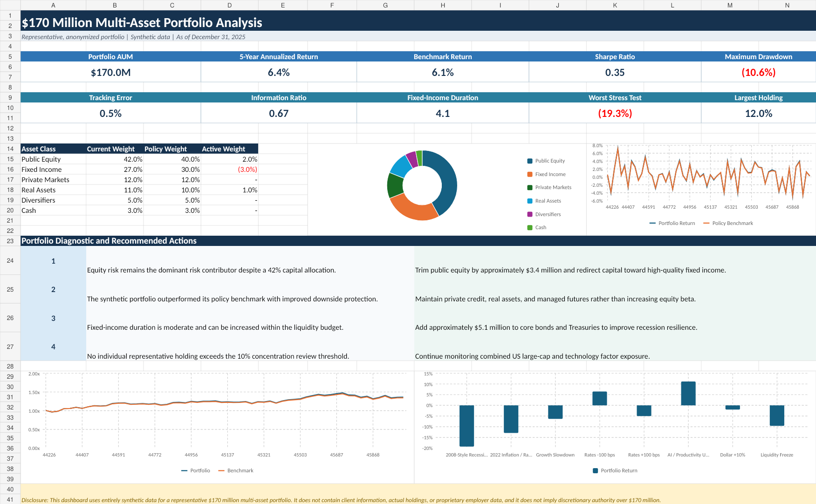Click the 2008-Style Recession stress bar

coord(466,426)
